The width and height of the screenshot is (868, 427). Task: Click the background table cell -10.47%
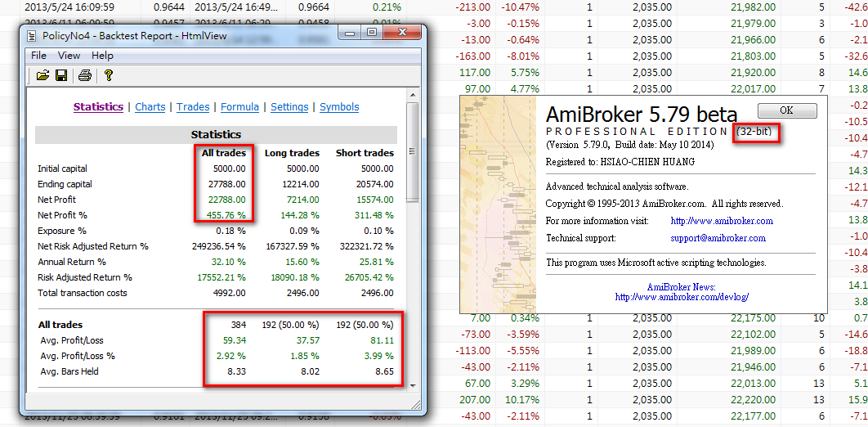click(x=519, y=7)
